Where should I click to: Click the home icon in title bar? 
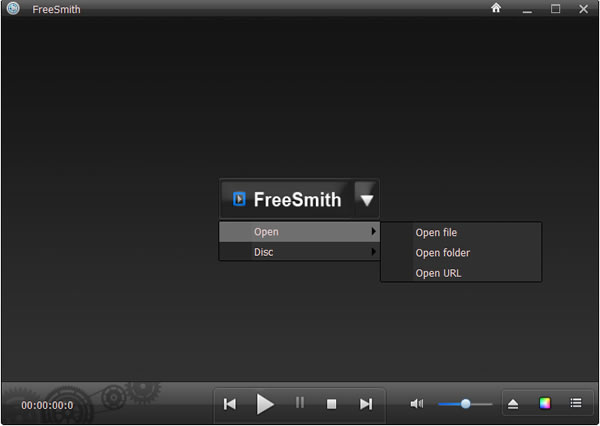[496, 8]
